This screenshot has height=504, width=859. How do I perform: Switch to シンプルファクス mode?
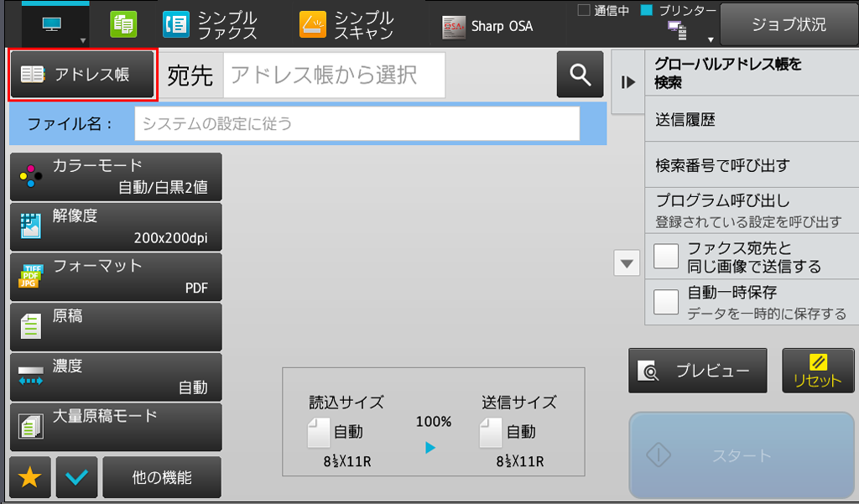[210, 25]
